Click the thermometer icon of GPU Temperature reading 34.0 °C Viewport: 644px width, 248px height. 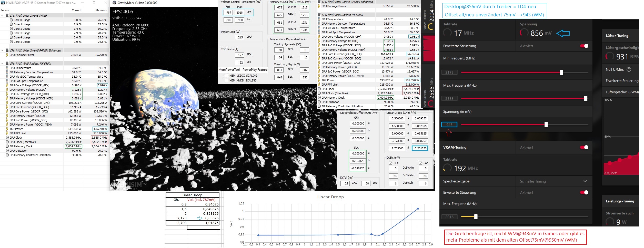7,68
